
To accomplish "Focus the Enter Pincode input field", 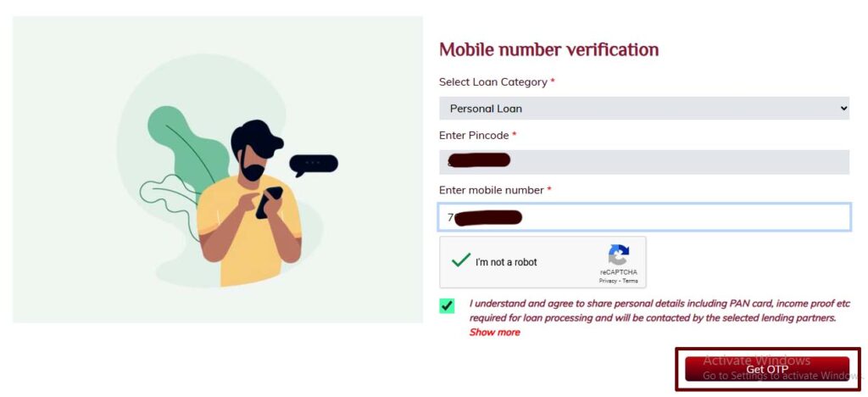I will 644,162.
